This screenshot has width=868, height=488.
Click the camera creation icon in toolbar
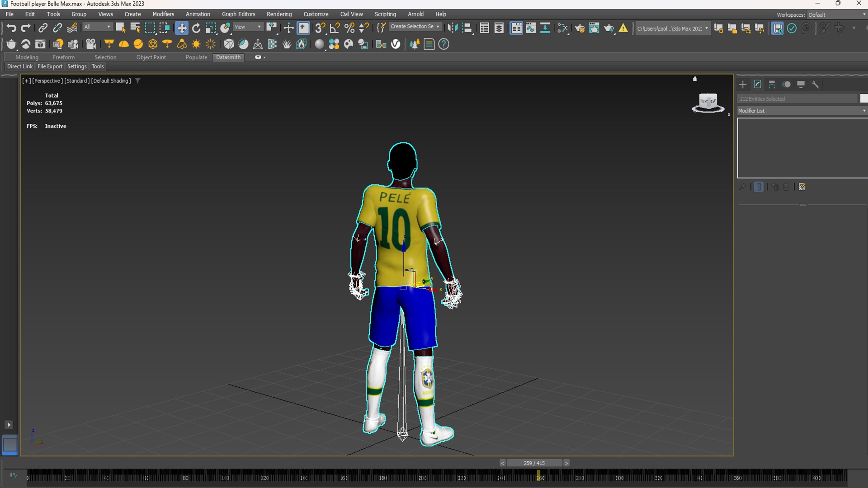coord(91,44)
